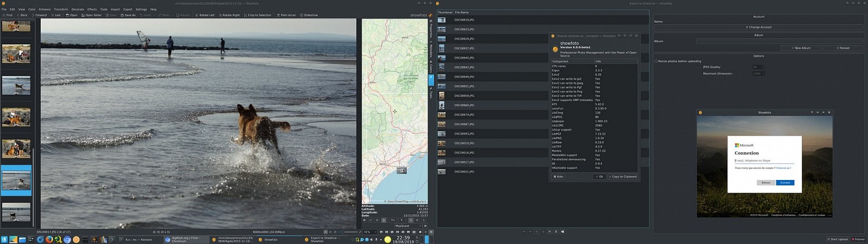Rotate the image left
This screenshot has height=244, width=868.
coord(205,15)
